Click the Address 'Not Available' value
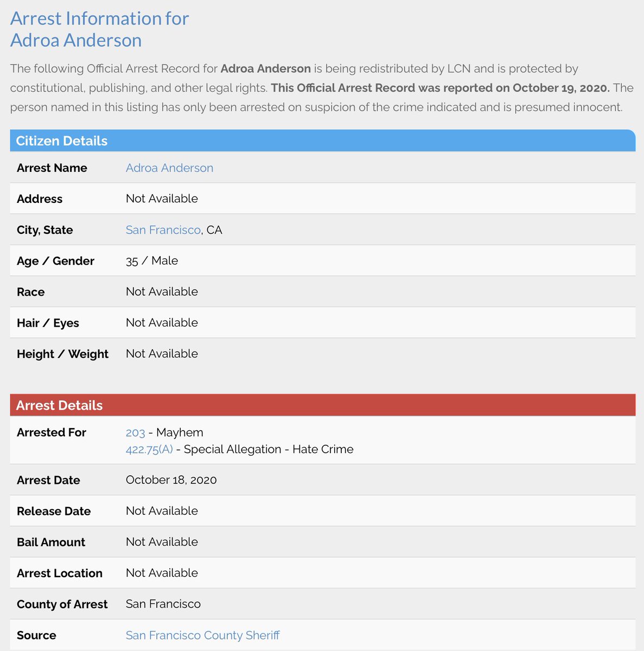This screenshot has width=644, height=651. (x=162, y=199)
